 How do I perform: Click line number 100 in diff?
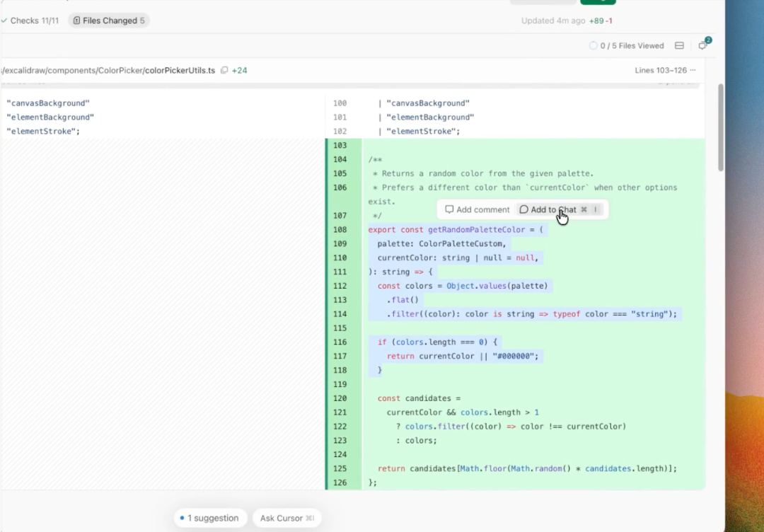pos(340,103)
